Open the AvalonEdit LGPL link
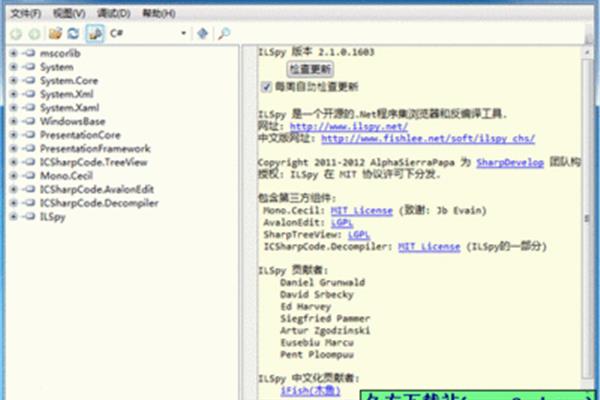This screenshot has width=600, height=400. coord(342,222)
